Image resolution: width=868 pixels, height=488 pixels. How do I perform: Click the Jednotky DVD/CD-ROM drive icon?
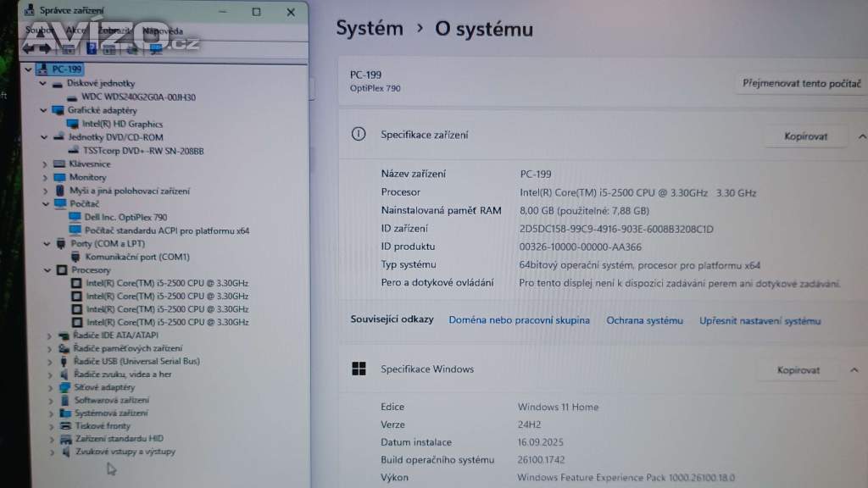point(58,137)
